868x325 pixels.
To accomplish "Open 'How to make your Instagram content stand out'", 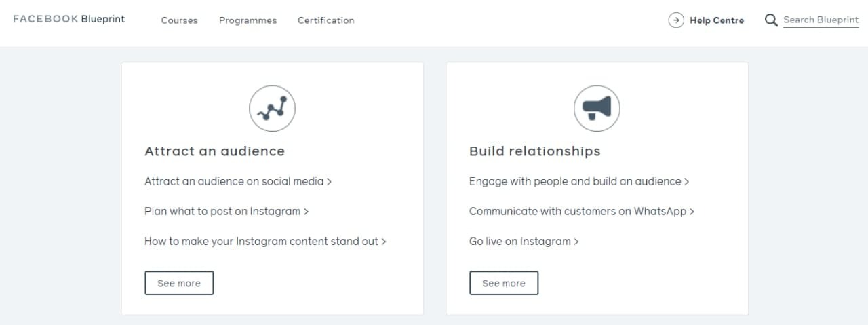I will 264,241.
